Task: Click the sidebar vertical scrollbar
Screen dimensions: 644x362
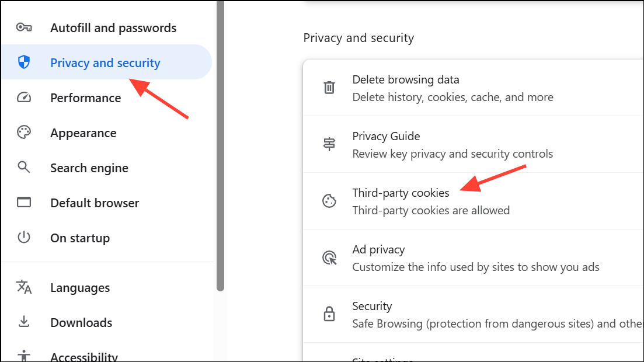Action: tap(221, 146)
